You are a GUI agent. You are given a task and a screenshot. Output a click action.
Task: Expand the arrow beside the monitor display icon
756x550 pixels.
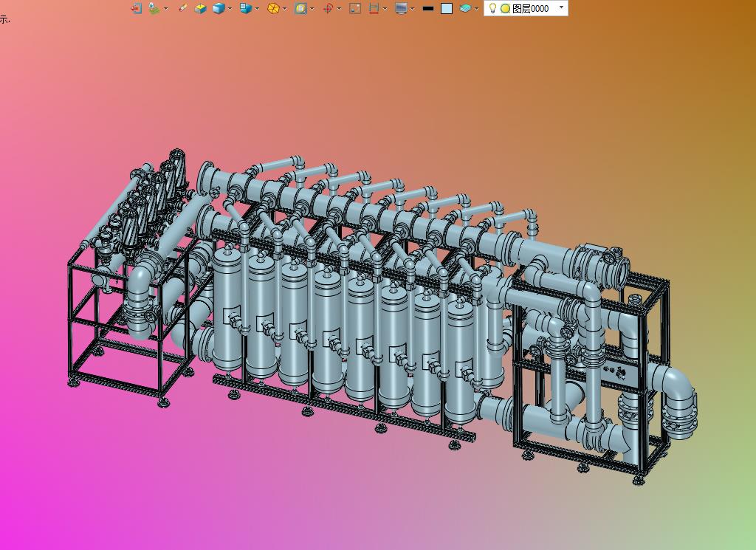pos(412,9)
